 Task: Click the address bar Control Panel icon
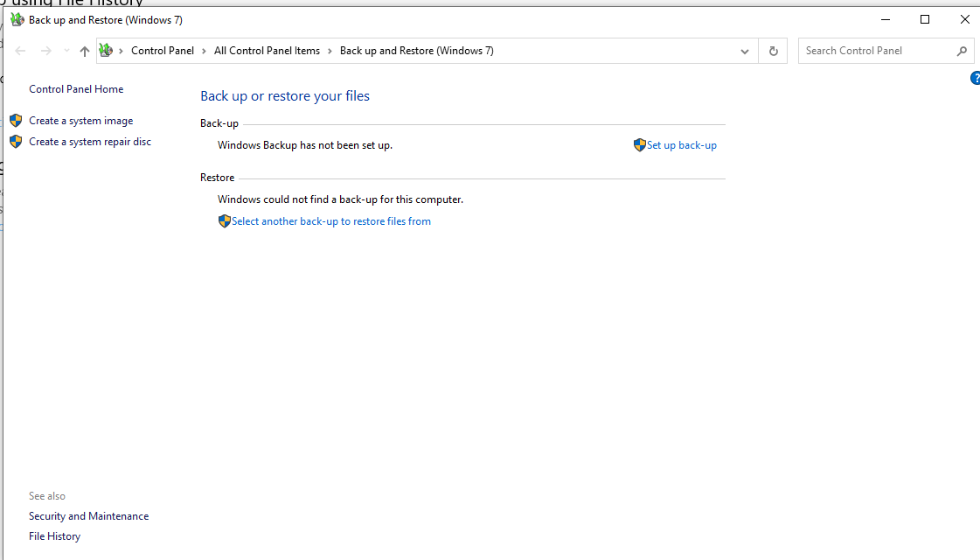click(x=106, y=50)
